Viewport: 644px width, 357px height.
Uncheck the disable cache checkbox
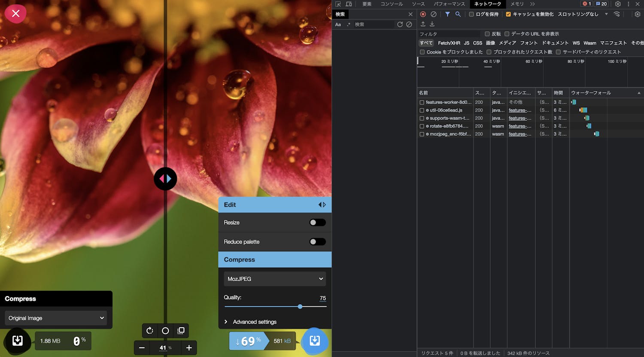(x=508, y=14)
